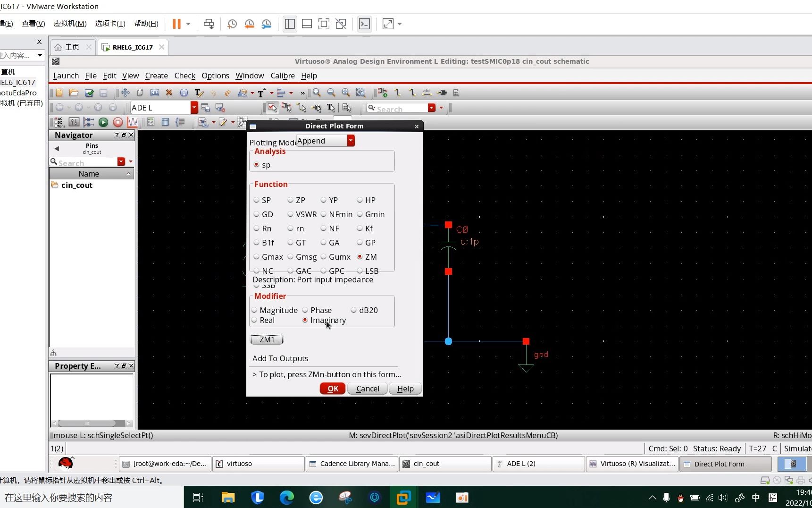Click the Zoom Fit toolbar icon
This screenshot has width=812, height=508.
tap(347, 93)
